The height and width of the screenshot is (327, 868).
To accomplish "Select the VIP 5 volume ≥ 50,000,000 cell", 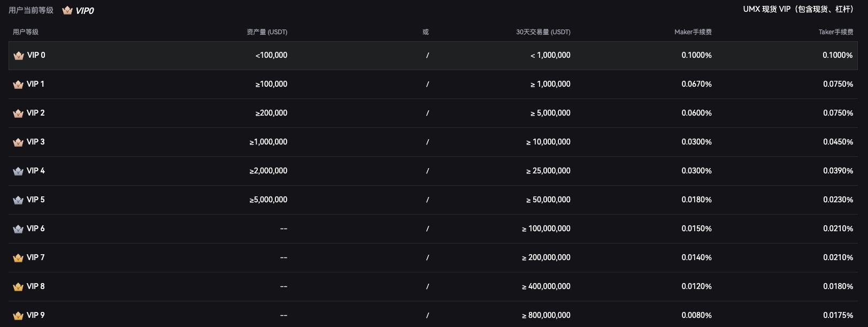I will pos(548,200).
